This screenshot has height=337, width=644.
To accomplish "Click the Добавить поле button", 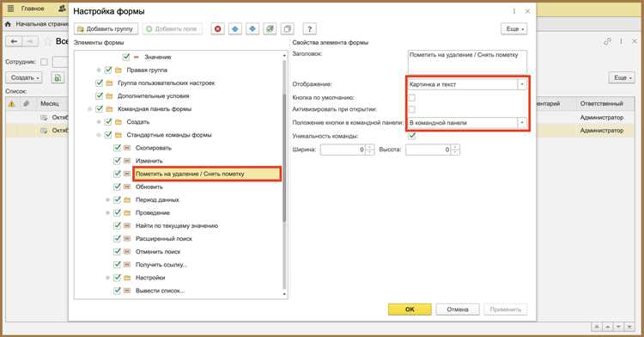I will 173,28.
